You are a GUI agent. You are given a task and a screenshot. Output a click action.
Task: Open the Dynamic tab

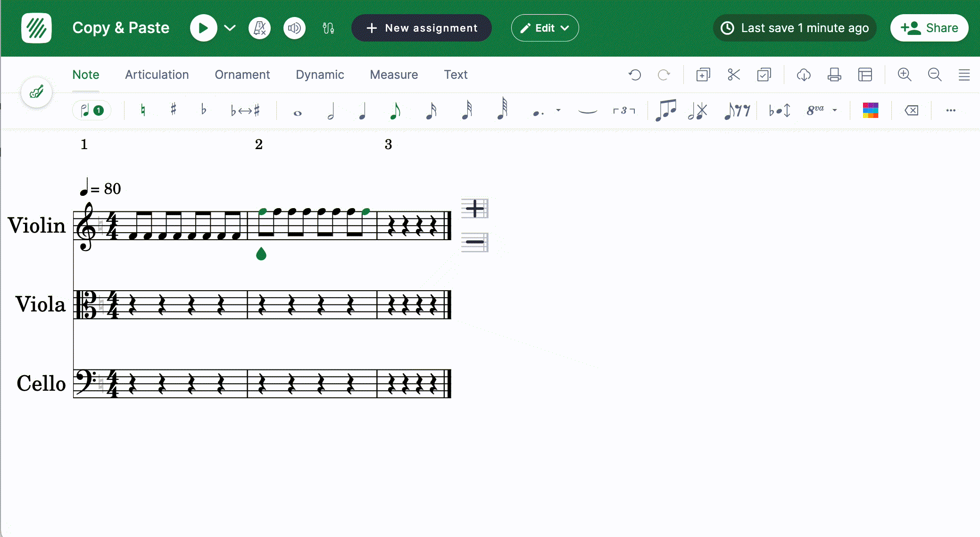click(x=320, y=75)
